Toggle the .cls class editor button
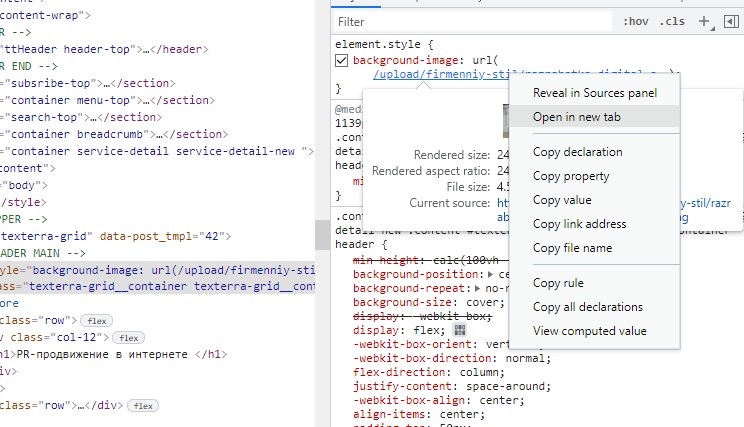The height and width of the screenshot is (427, 744). [671, 21]
